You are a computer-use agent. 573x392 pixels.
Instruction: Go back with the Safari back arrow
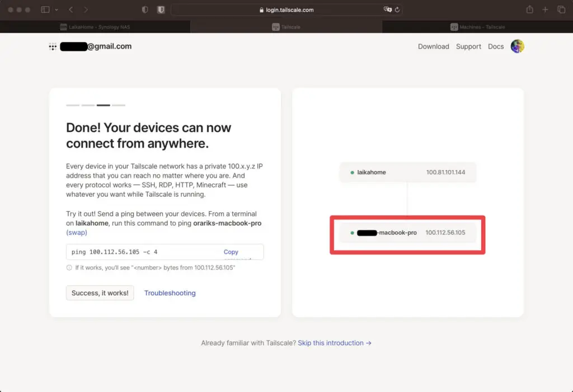[71, 10]
